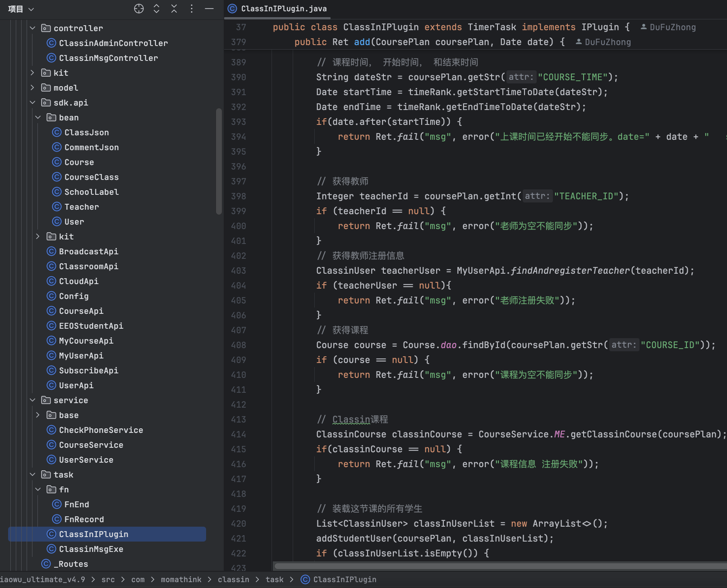Collapse the bean folder
Screen dimensions: 727x588
(38, 117)
